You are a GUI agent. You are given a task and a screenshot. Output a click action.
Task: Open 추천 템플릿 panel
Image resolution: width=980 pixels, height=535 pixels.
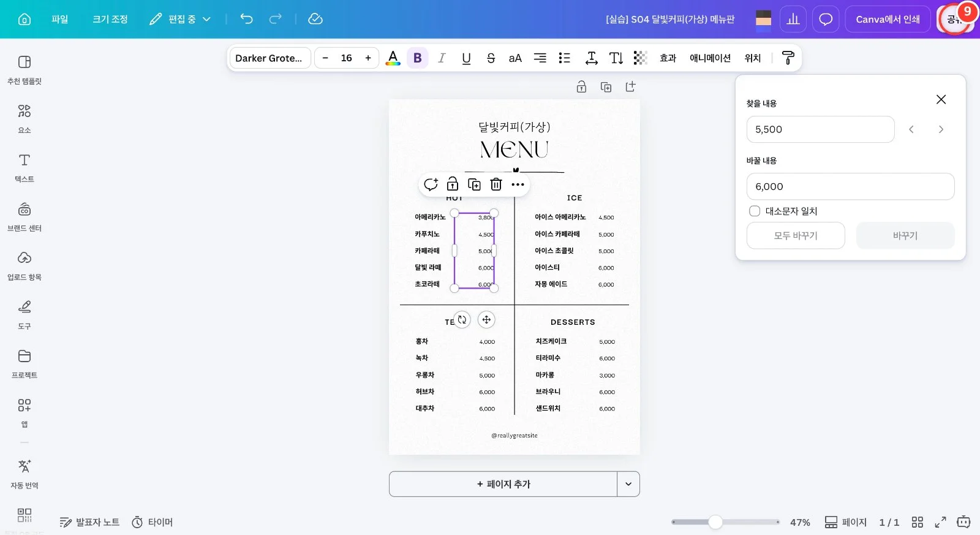click(x=24, y=69)
